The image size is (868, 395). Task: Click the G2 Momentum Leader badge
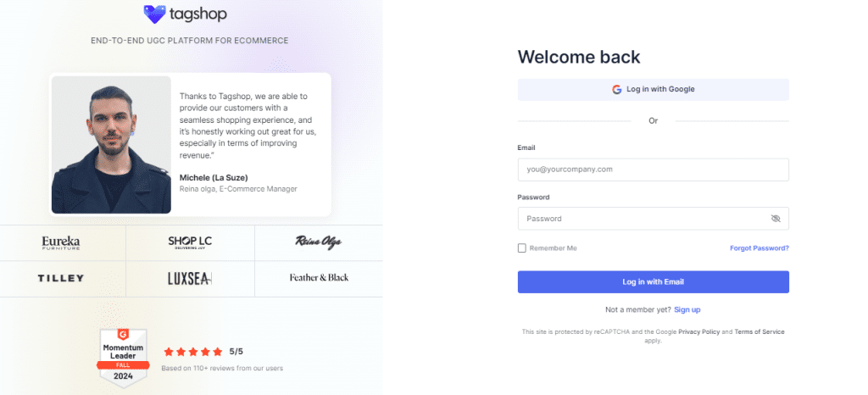pos(125,358)
